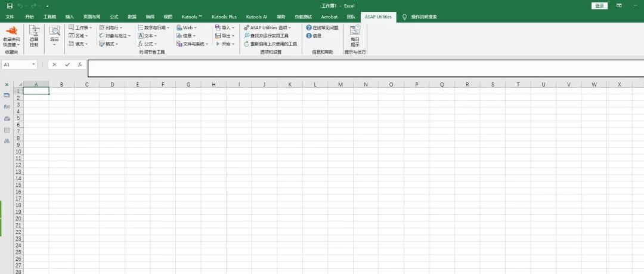Viewport: 644px width, 274px height.
Task: Click the 每日提示 daily tip icon
Action: click(x=355, y=30)
